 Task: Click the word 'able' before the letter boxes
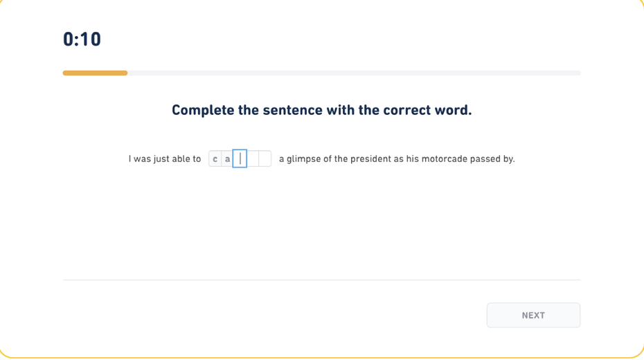(x=181, y=159)
